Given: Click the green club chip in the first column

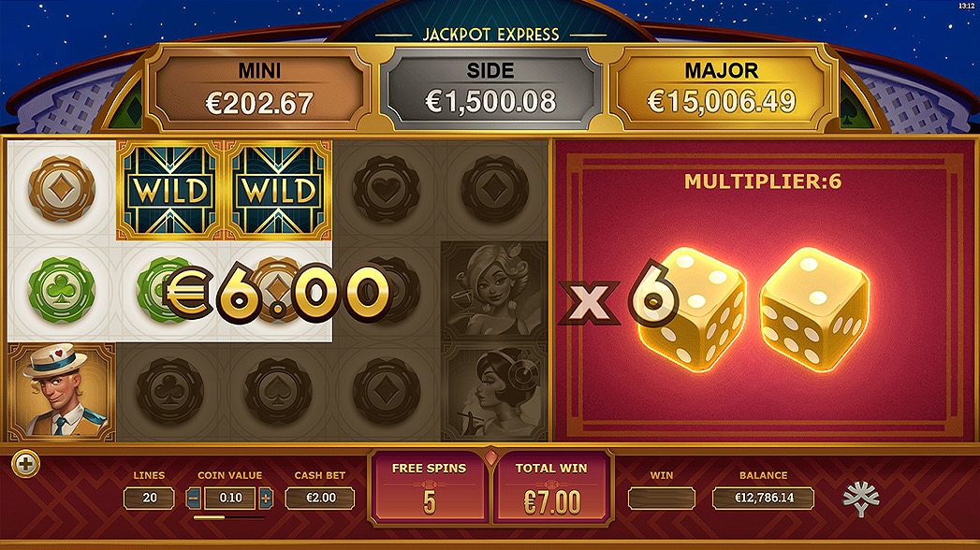Looking at the screenshot, I should (x=61, y=290).
